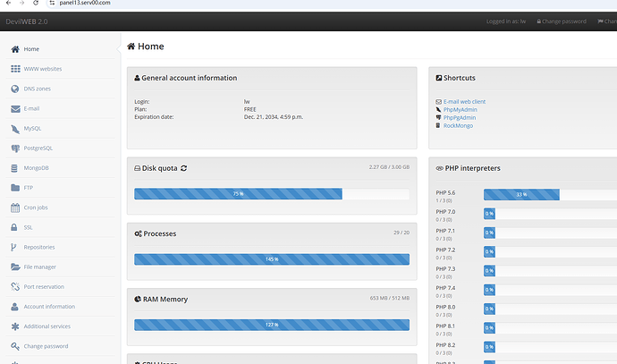
Task: Open the Home menu item
Action: point(31,49)
